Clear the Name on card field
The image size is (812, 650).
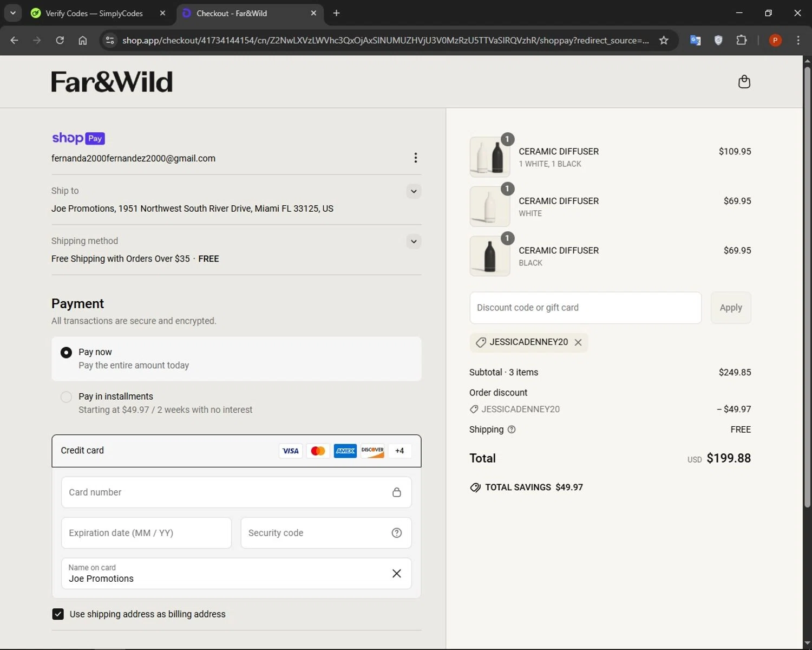pos(396,574)
